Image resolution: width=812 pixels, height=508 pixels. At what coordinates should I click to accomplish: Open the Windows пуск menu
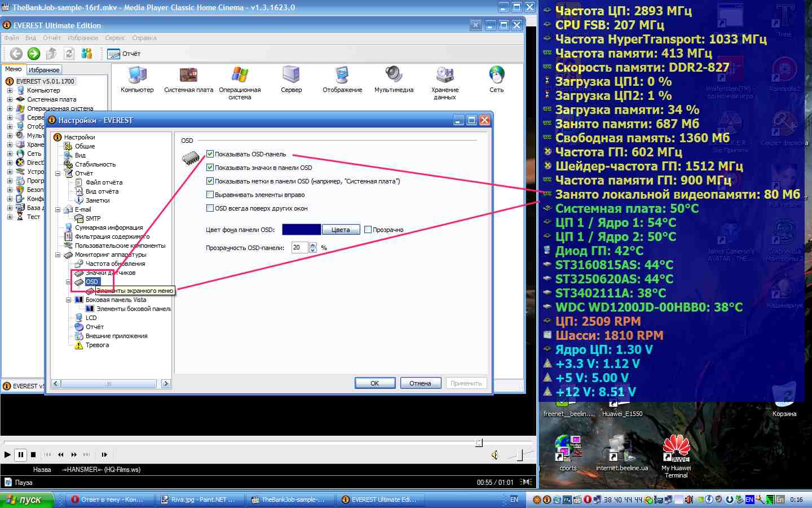pos(27,500)
